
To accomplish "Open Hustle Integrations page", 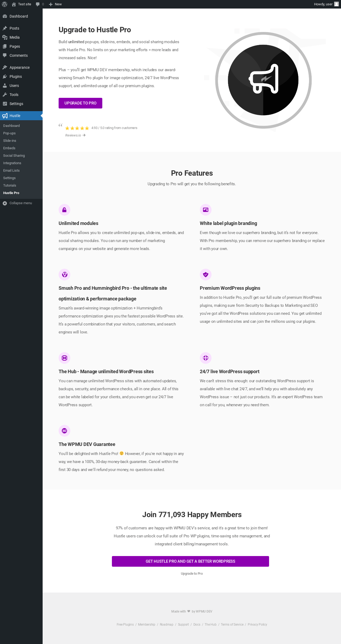I will (12, 163).
